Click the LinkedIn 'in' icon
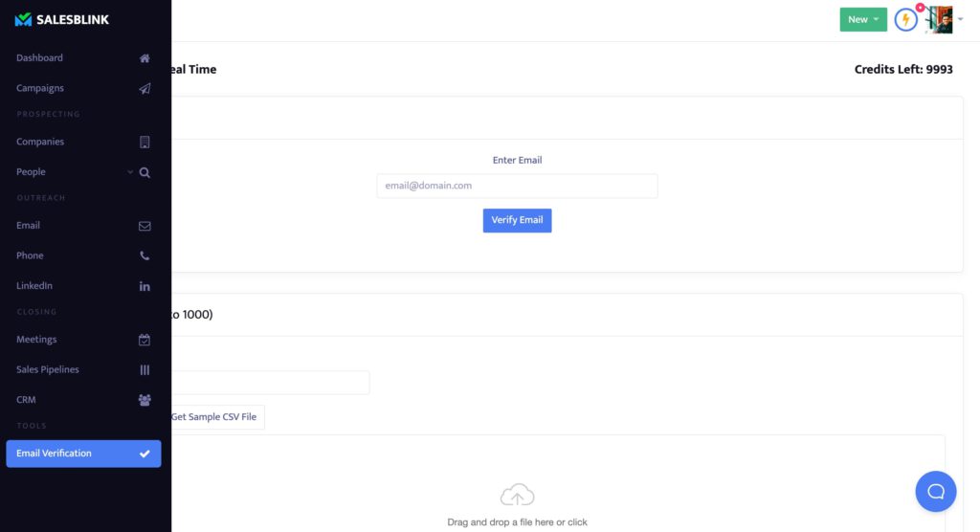This screenshot has height=532, width=980. tap(145, 286)
